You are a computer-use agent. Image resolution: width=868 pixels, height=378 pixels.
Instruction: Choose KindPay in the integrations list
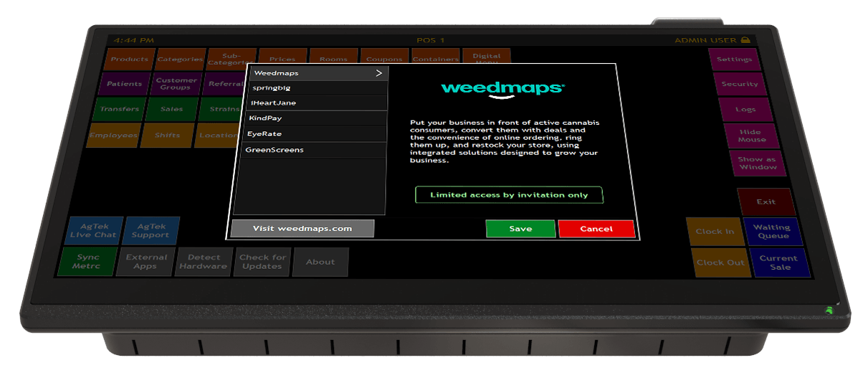[x=314, y=118]
